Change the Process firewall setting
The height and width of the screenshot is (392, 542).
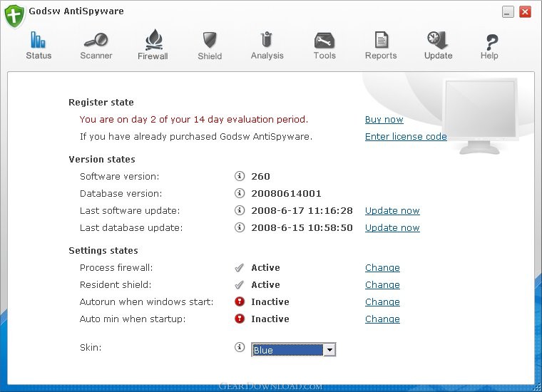tap(382, 268)
